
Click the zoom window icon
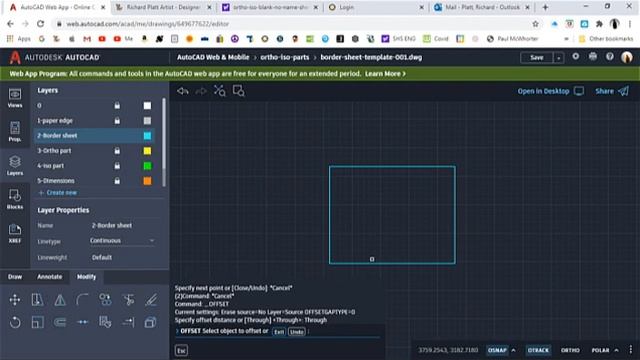tap(238, 91)
